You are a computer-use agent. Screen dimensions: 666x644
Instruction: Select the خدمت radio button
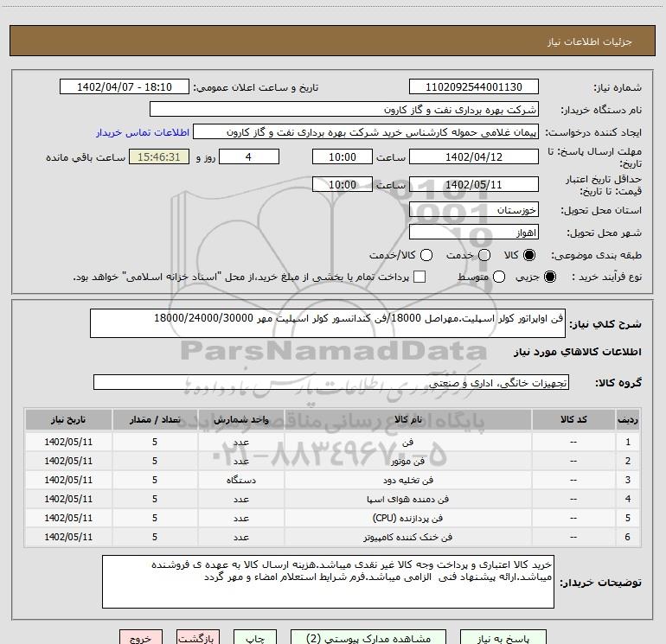[484, 255]
